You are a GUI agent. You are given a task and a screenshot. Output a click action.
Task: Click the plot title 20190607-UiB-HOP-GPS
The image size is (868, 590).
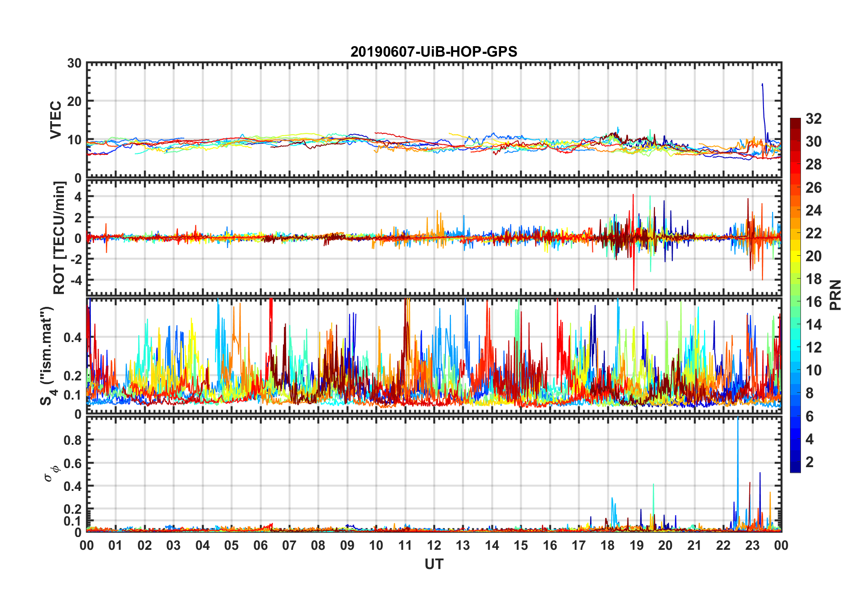[434, 52]
